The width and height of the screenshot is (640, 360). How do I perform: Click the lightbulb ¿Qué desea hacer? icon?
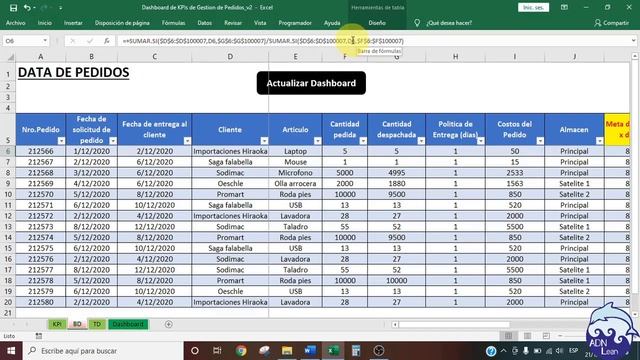pyautogui.click(x=417, y=23)
